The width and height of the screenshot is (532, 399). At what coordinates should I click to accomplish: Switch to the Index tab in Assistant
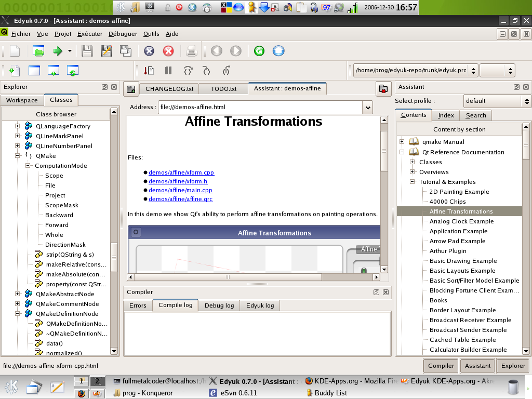pyautogui.click(x=446, y=115)
